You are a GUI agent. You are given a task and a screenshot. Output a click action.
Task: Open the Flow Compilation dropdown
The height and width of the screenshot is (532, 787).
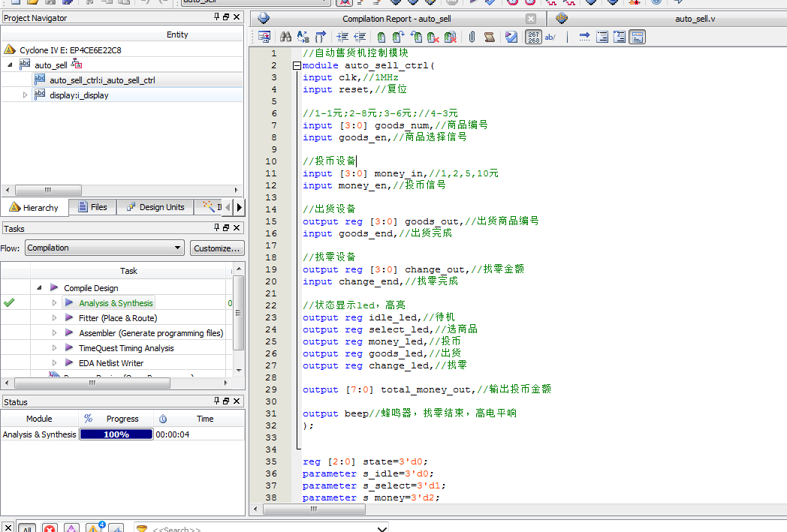tap(104, 248)
